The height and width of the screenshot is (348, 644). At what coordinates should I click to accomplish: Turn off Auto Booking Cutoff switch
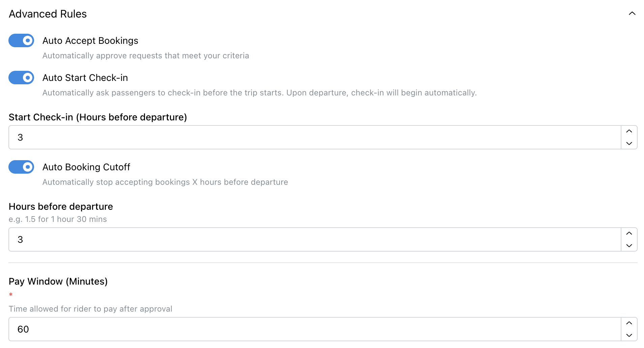pyautogui.click(x=21, y=167)
